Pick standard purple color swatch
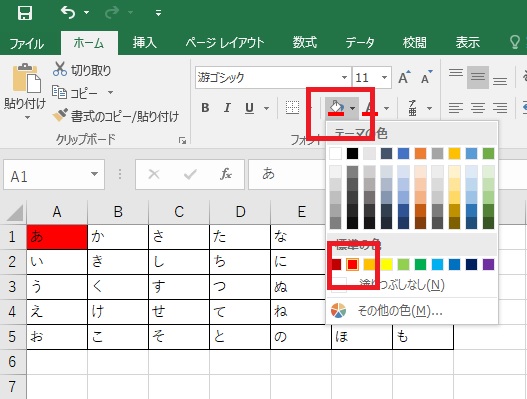527x399 pixels. click(x=489, y=265)
